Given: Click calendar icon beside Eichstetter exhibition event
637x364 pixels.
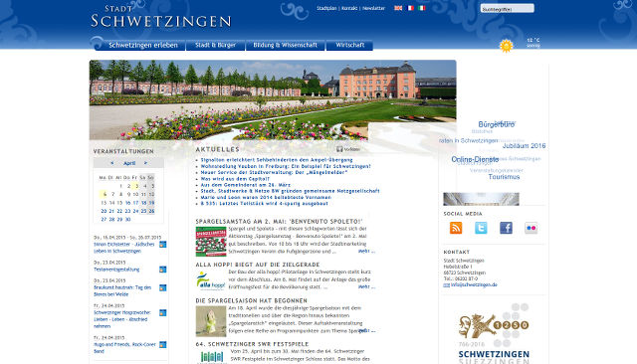Looking at the screenshot, I should [163, 245].
